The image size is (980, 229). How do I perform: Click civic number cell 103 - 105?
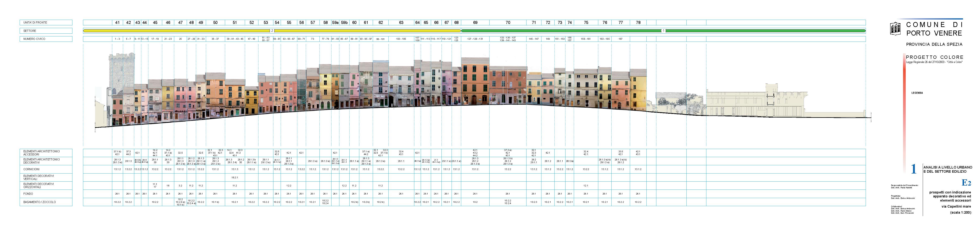(x=401, y=39)
